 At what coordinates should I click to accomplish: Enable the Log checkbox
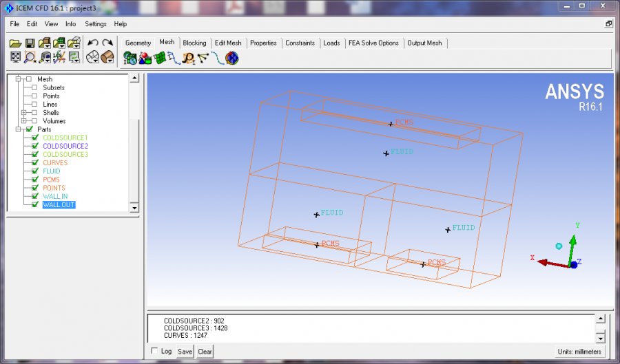(x=154, y=351)
